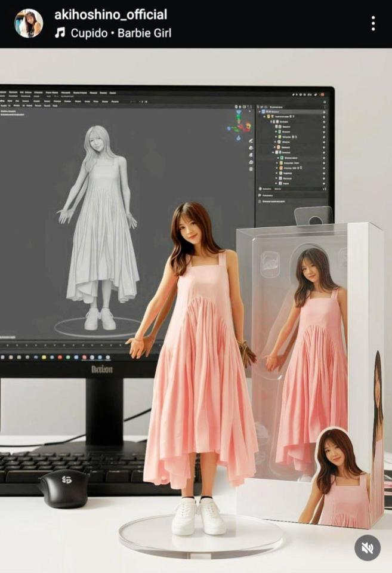The width and height of the screenshot is (392, 573).
Task: Collapse the top-level collection arrow in the outliner
Action: 260,112
